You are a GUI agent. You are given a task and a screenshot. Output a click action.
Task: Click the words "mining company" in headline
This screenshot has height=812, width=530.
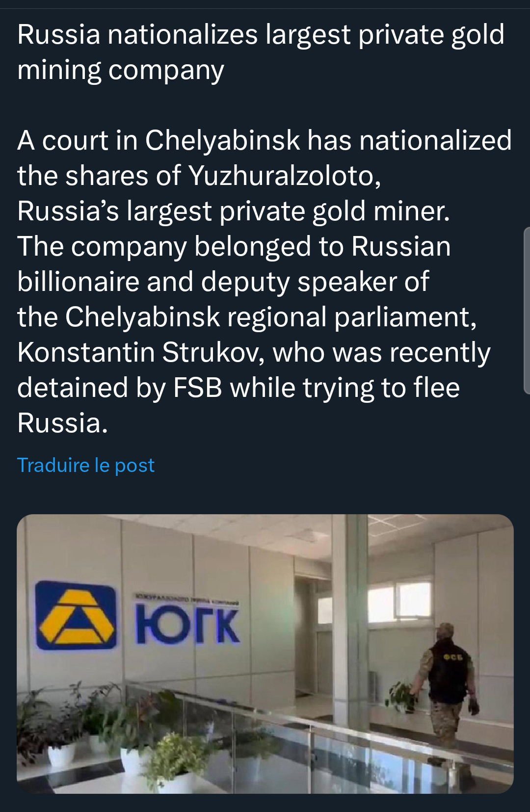point(121,70)
